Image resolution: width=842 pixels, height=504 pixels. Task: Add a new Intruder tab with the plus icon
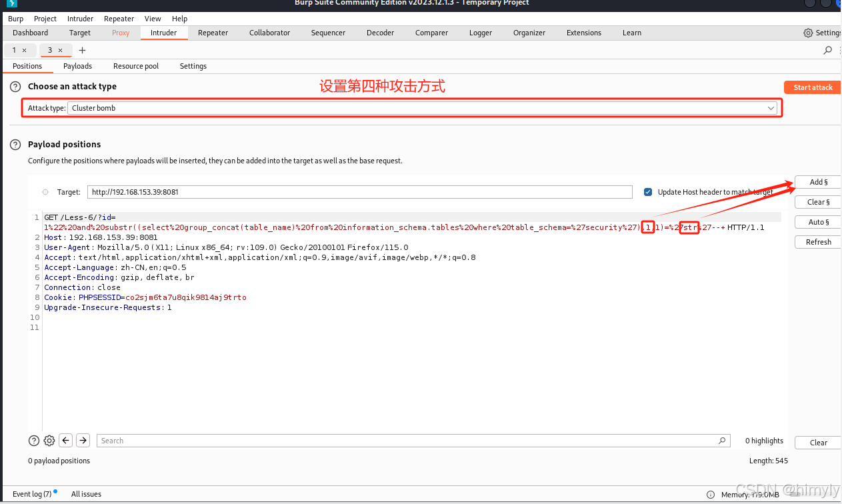tap(83, 50)
